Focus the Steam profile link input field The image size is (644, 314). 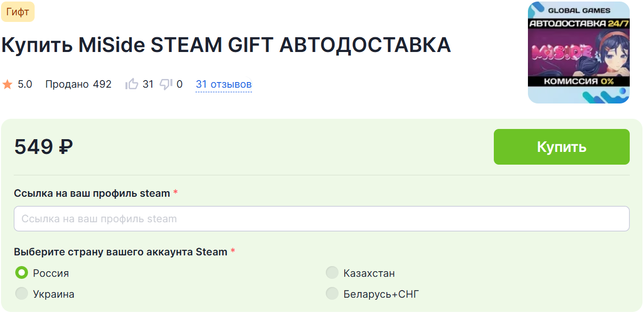click(321, 219)
